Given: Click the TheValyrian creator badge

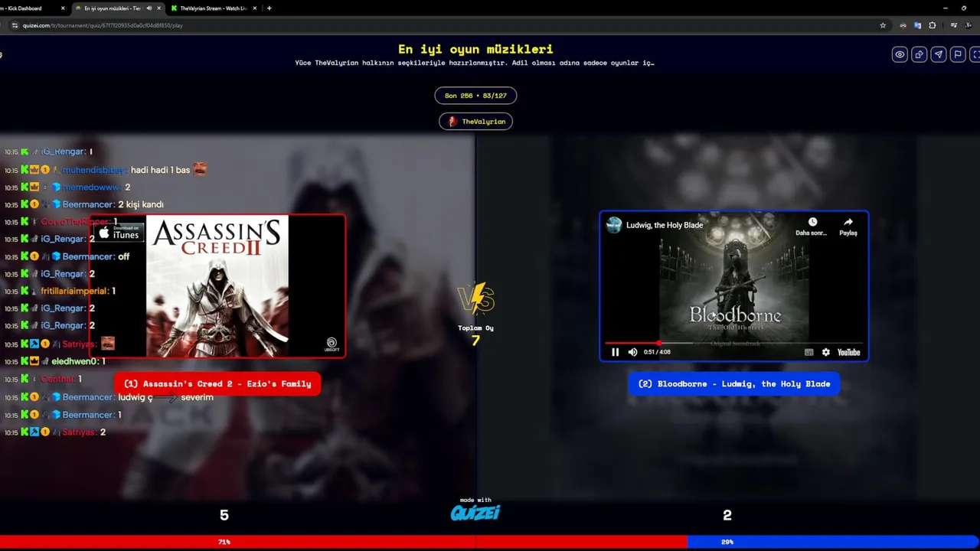Looking at the screenshot, I should [475, 122].
